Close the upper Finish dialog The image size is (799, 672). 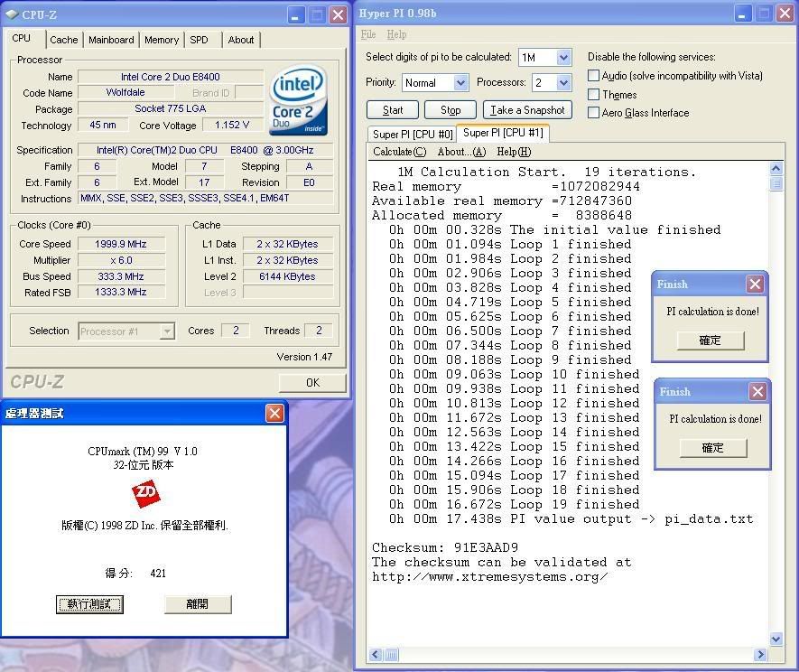pyautogui.click(x=755, y=284)
